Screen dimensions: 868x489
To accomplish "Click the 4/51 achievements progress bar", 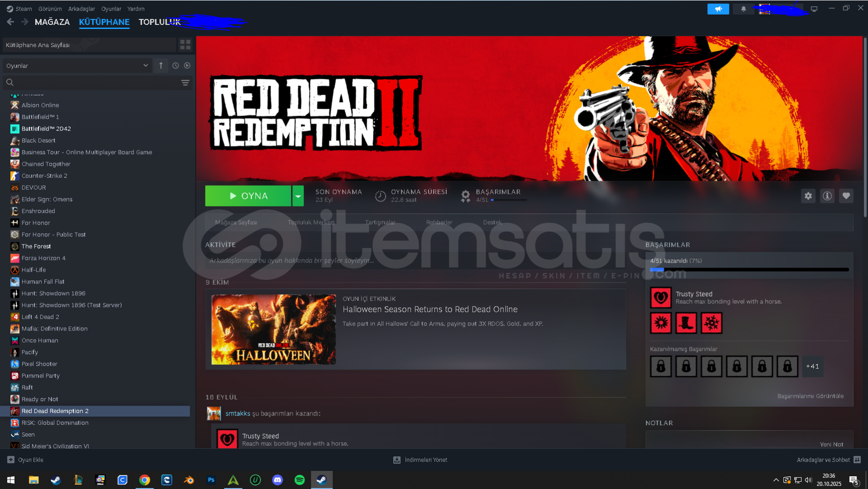I will point(749,269).
